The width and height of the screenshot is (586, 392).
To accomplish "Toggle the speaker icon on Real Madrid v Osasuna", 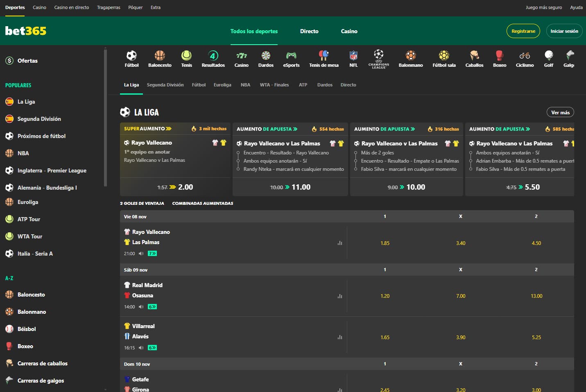I will pos(141,306).
